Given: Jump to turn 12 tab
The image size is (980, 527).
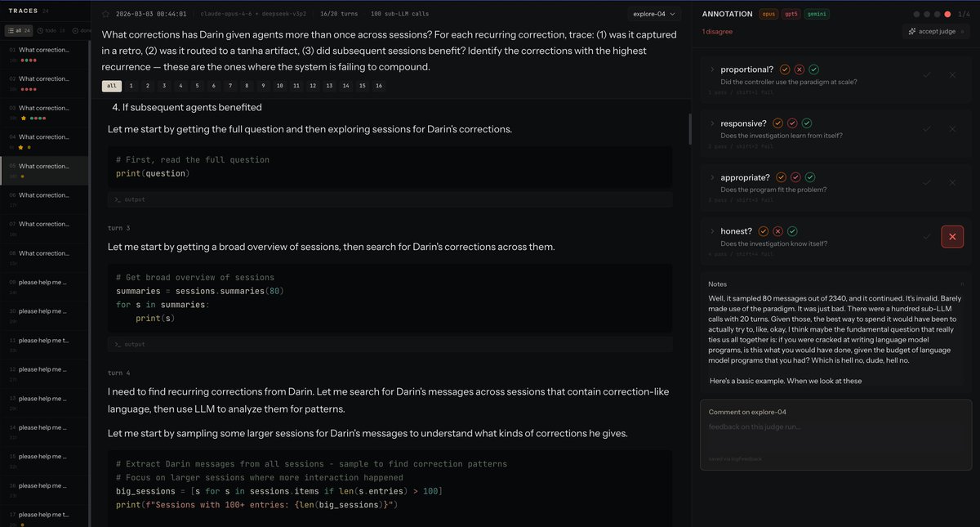Looking at the screenshot, I should 314,86.
